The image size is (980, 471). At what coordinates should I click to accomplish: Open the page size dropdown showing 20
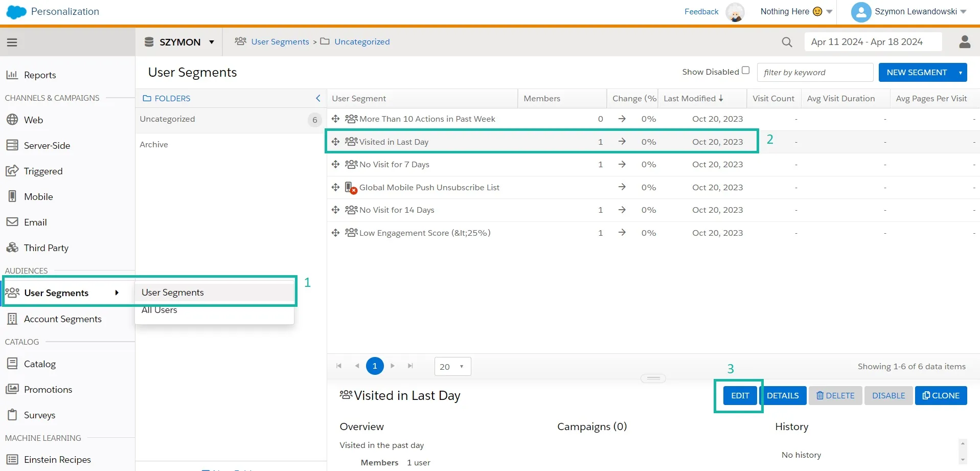click(x=452, y=366)
